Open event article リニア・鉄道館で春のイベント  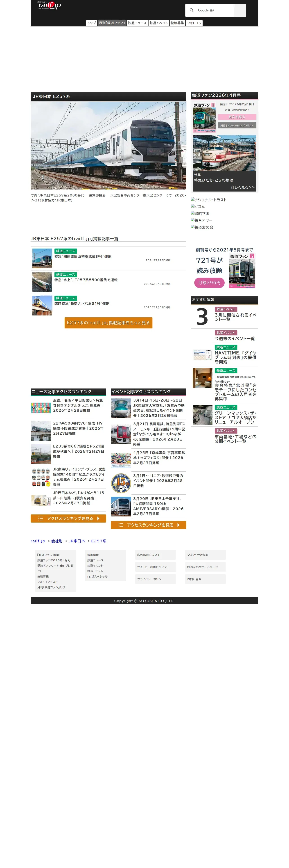(158, 481)
